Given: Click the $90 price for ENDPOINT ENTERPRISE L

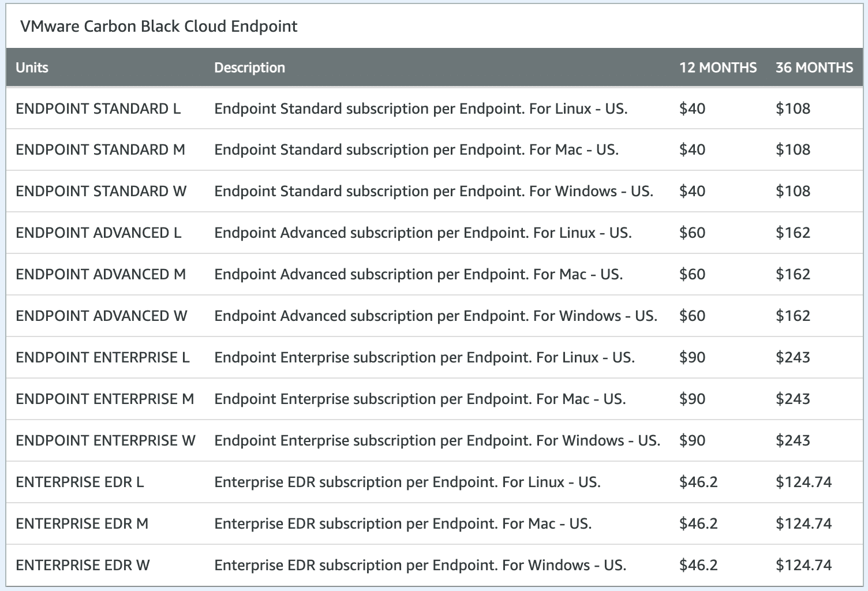Looking at the screenshot, I should click(x=692, y=358).
